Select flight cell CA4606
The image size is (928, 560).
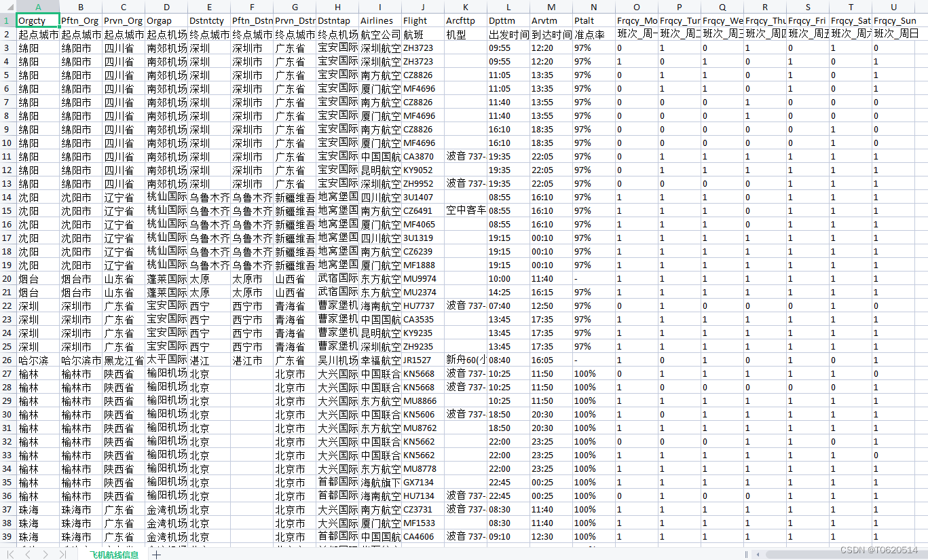click(x=423, y=536)
